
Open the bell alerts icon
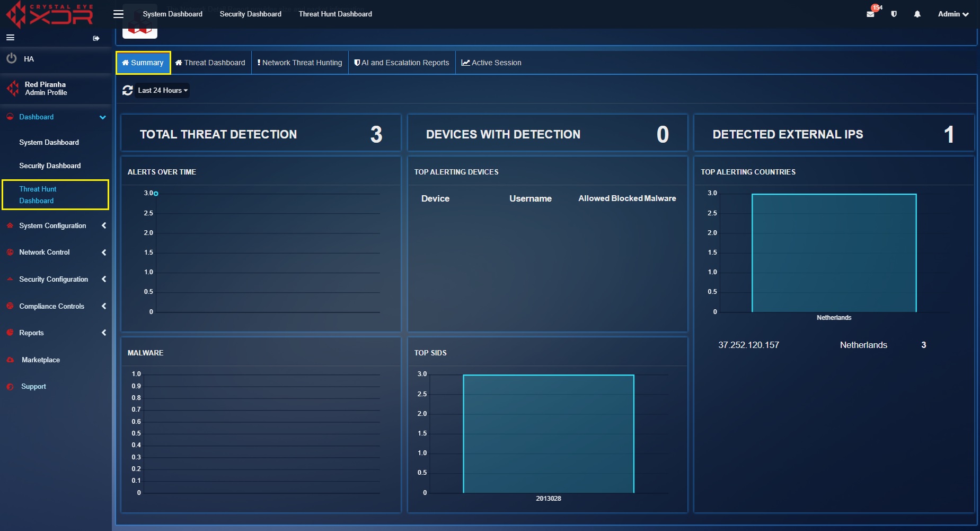pyautogui.click(x=917, y=14)
